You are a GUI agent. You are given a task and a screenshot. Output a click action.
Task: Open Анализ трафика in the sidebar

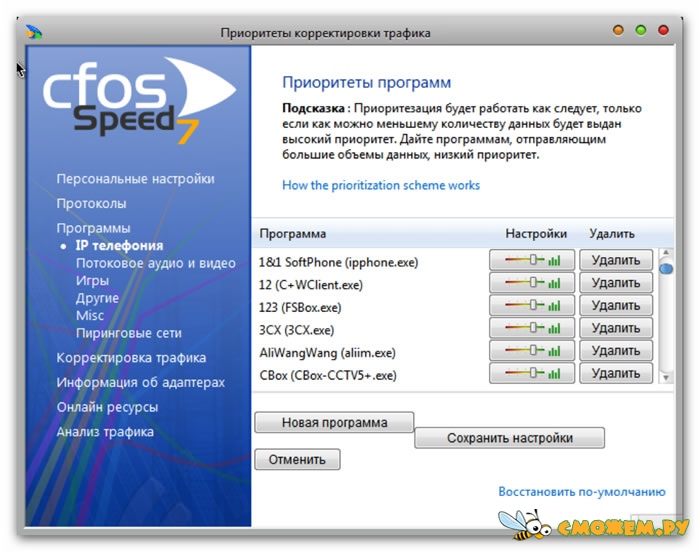pos(105,432)
